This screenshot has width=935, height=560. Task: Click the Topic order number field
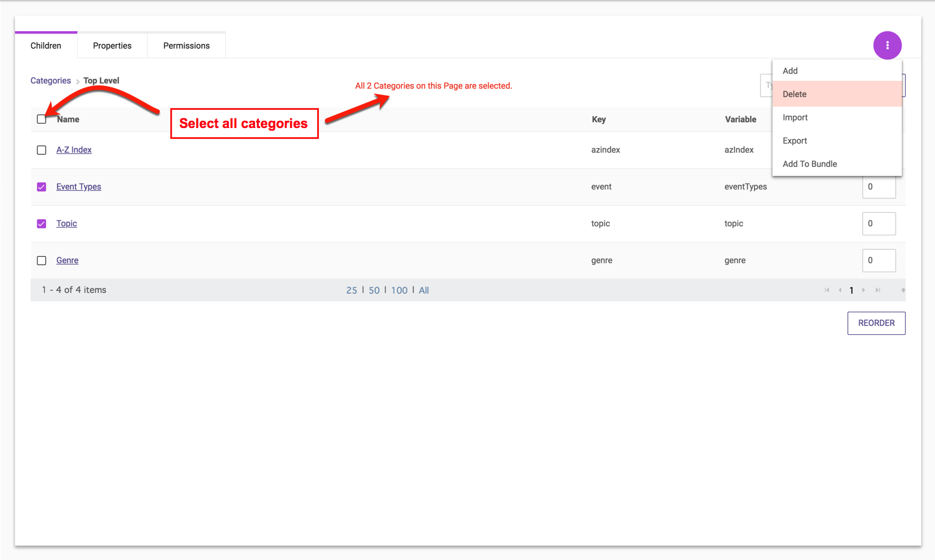[x=879, y=224]
